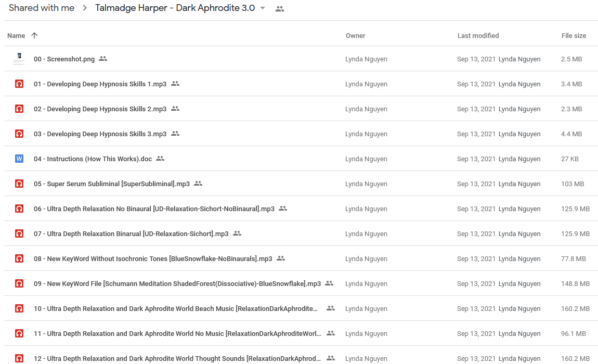598x364 pixels.
Task: Click audio icon of 05 - Super Serum Subliminal
Action: pyautogui.click(x=19, y=184)
